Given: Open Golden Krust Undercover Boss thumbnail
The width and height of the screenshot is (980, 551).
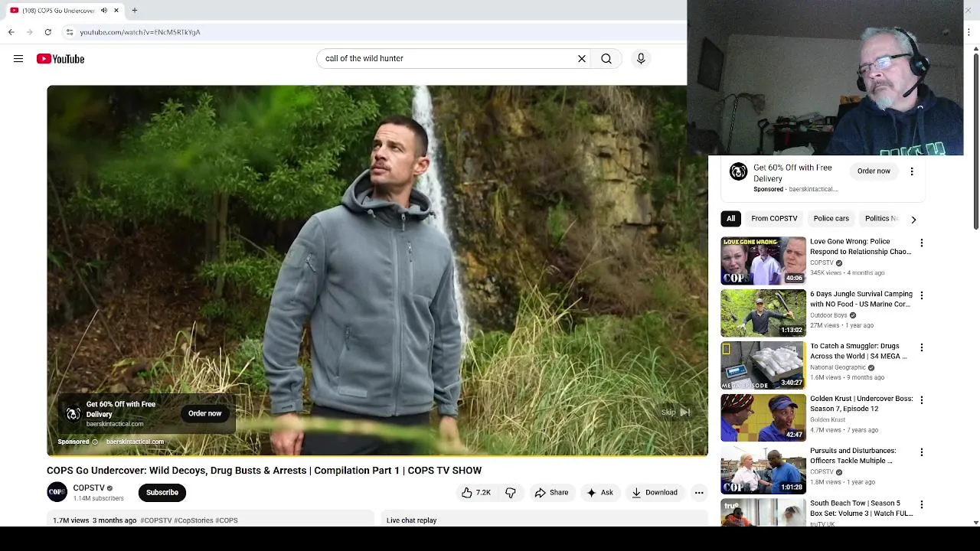Looking at the screenshot, I should (x=763, y=418).
